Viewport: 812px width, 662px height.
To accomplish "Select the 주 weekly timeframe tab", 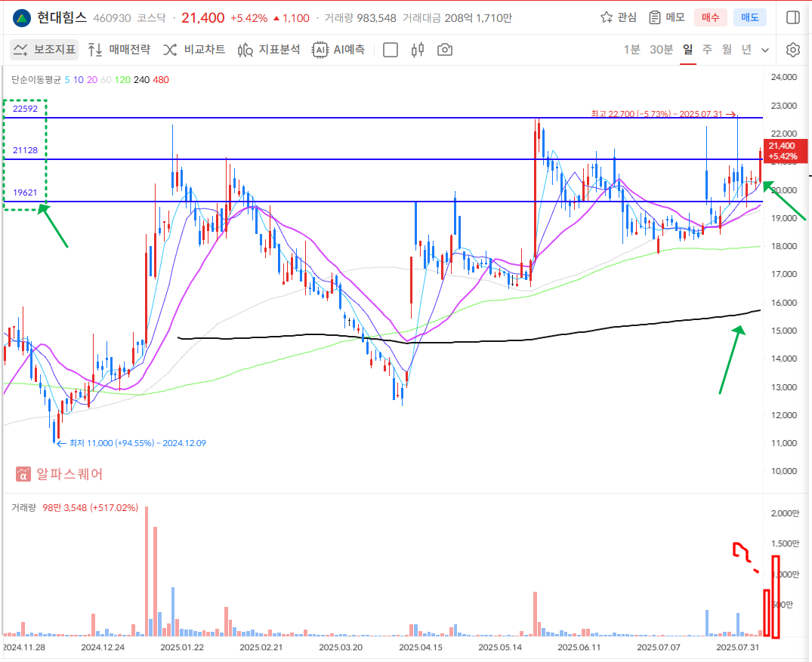I will [708, 50].
